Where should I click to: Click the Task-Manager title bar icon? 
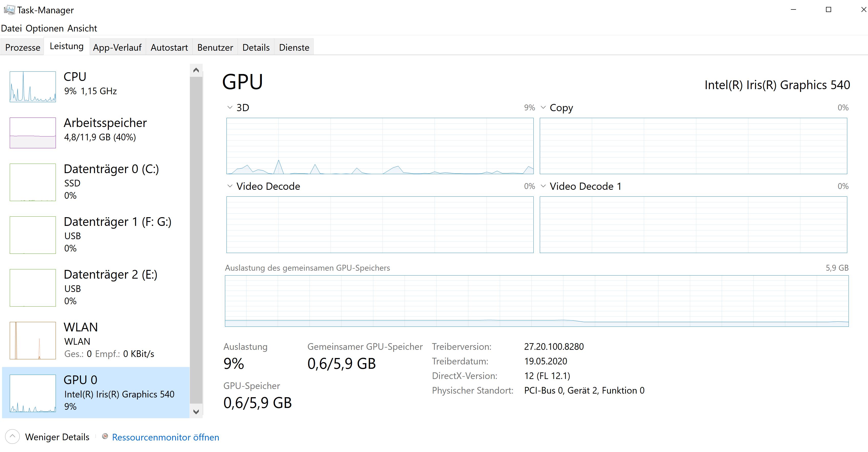tap(9, 10)
